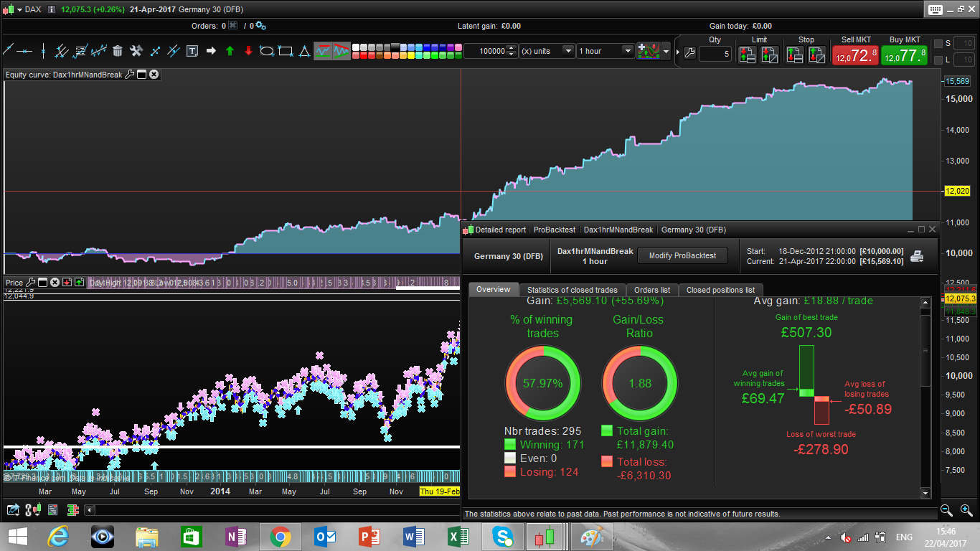Tick the S checkbox beside Buy MKT
The width and height of the screenshot is (980, 551).
[x=938, y=44]
